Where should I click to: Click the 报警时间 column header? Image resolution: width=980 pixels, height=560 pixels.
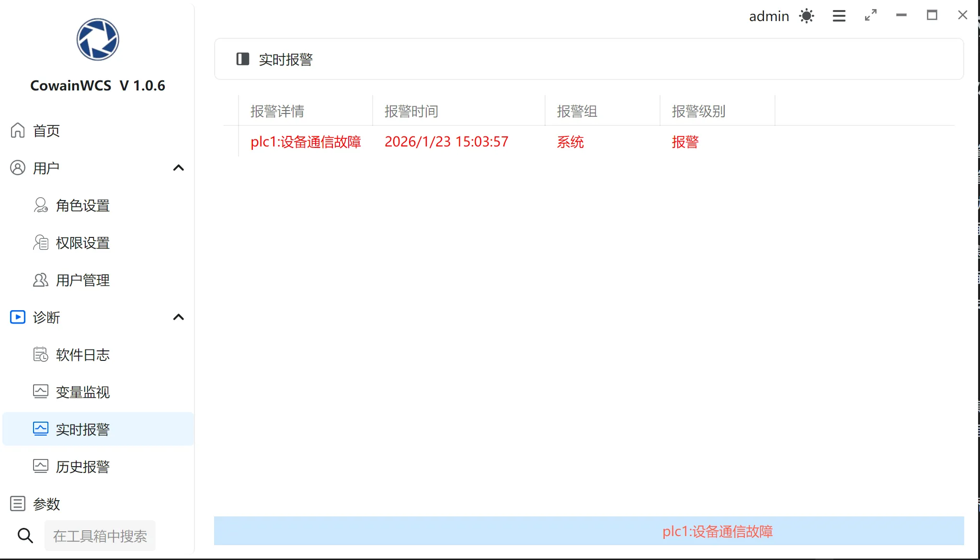tap(411, 111)
